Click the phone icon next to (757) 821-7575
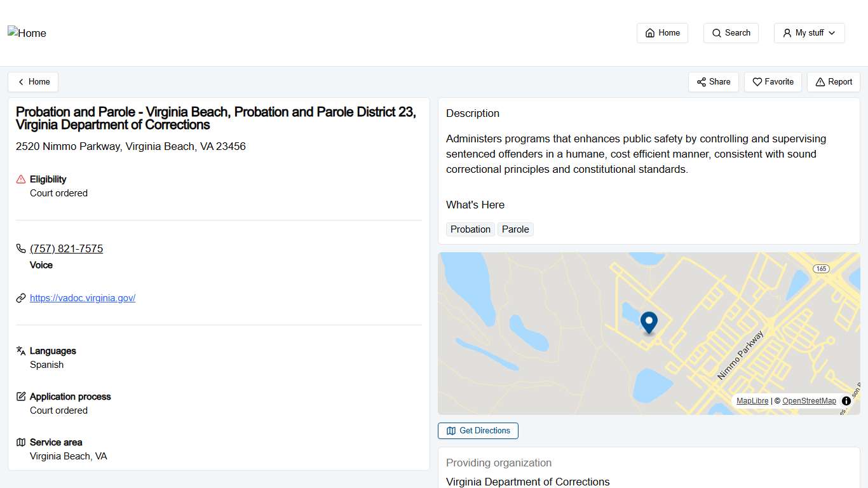This screenshot has height=488, width=868. click(20, 248)
